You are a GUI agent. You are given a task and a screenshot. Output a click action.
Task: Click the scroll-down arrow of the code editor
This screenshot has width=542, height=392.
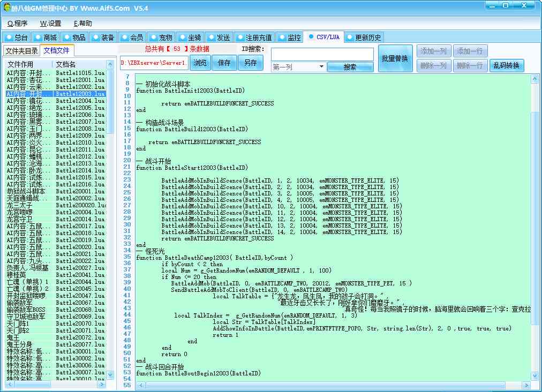click(535, 376)
